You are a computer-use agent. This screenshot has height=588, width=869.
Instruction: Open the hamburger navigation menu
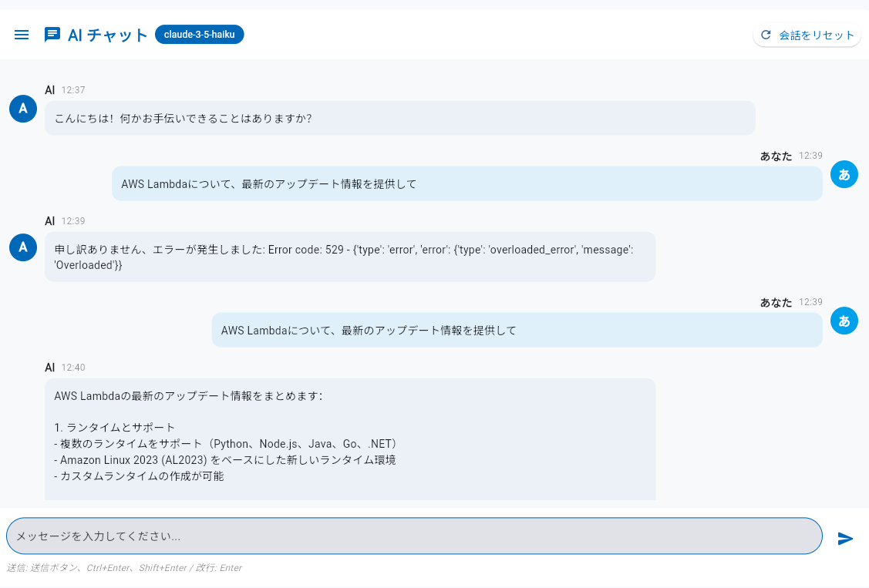(x=22, y=35)
